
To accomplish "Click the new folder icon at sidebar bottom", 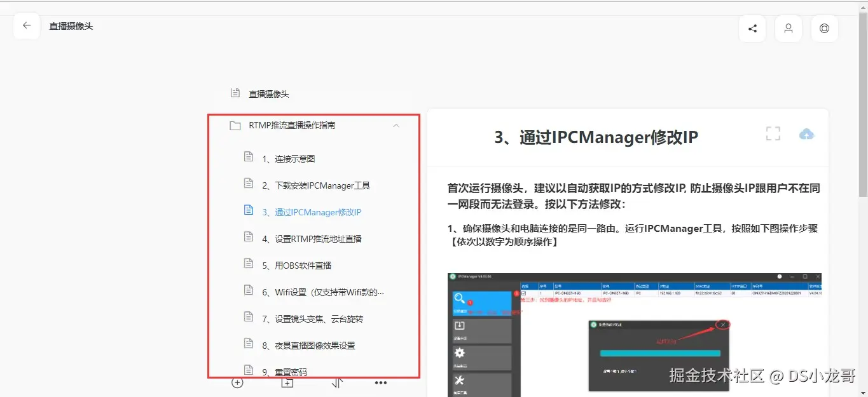I will tap(286, 382).
